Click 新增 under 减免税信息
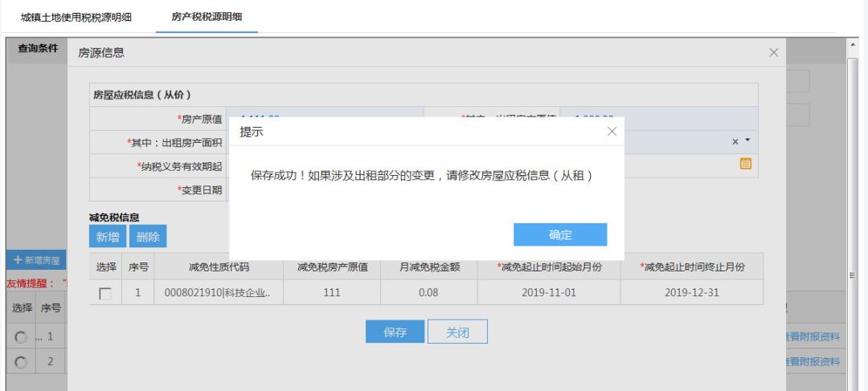 coord(106,236)
